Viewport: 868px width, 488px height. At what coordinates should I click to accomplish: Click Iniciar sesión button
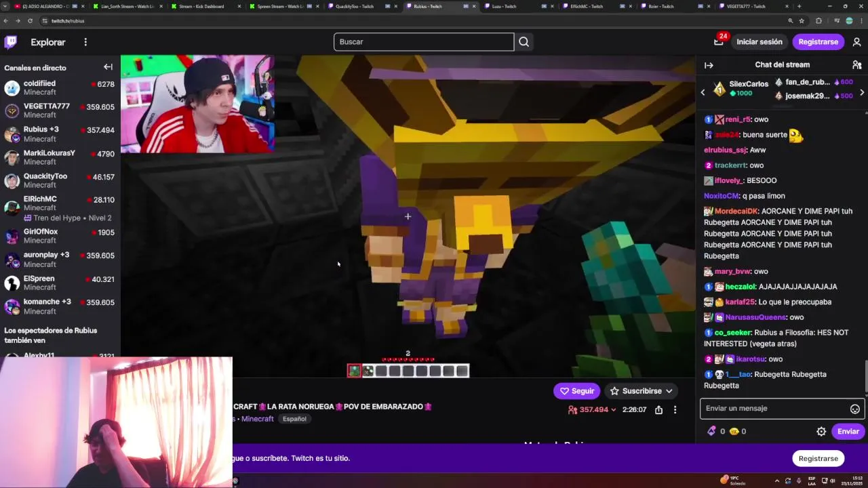(759, 42)
